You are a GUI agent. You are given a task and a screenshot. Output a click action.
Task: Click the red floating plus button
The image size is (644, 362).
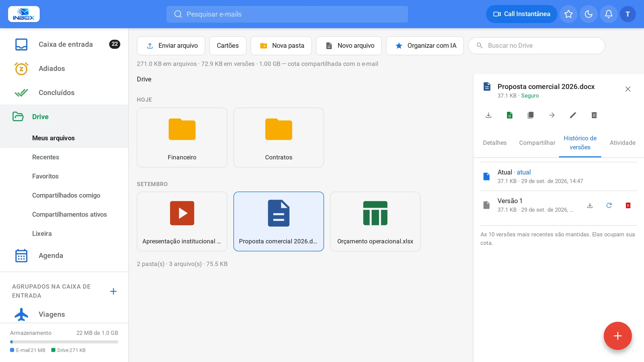(x=617, y=336)
